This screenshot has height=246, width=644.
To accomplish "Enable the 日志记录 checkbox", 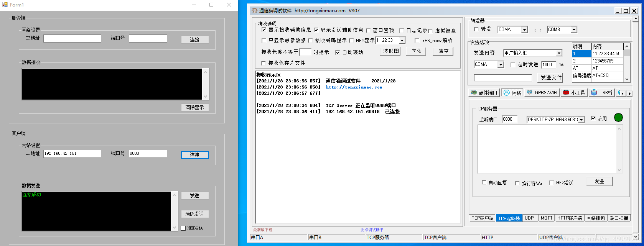I will click(x=402, y=30).
